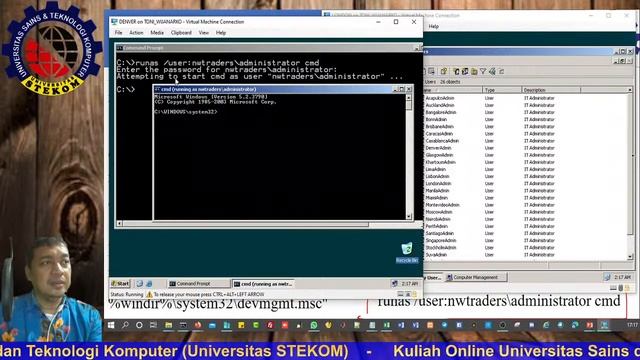Click the Internet Explorer quick launch icon in VM
This screenshot has width=640, height=360.
149,283
